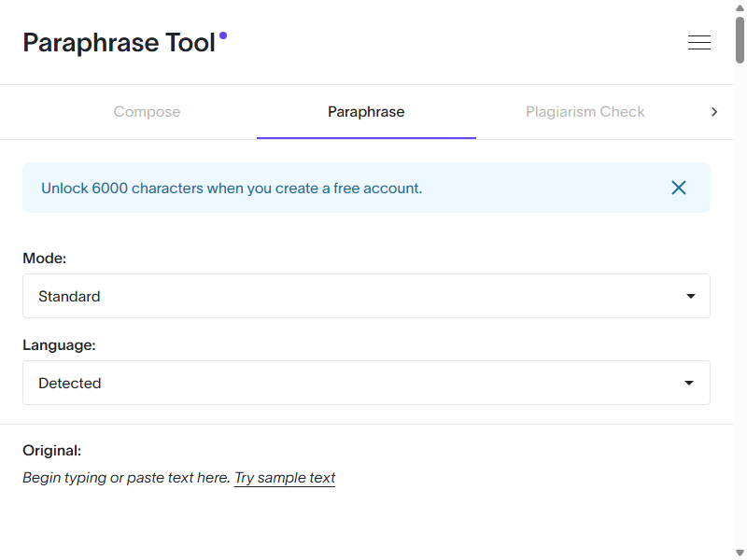
Task: Click the 'Mode:' label
Action: pyautogui.click(x=44, y=259)
